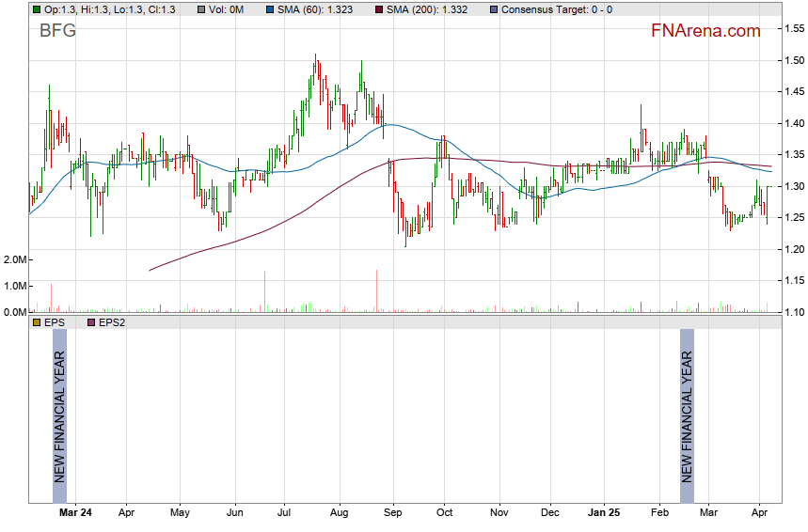Toggle the SMA (200): 1.332 legend label
The width and height of the screenshot is (808, 532).
[x=432, y=9]
